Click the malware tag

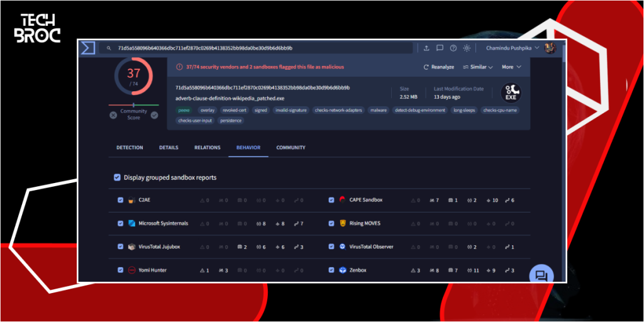click(378, 110)
